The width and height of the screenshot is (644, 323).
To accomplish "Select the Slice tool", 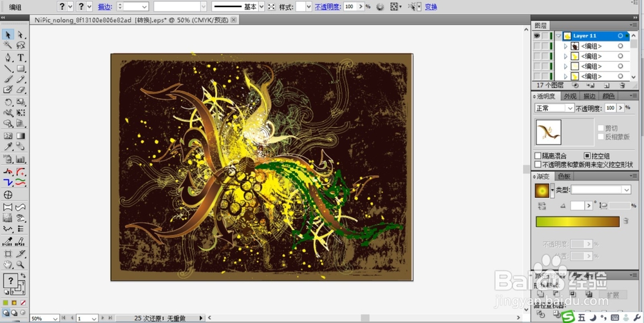I will 21,253.
